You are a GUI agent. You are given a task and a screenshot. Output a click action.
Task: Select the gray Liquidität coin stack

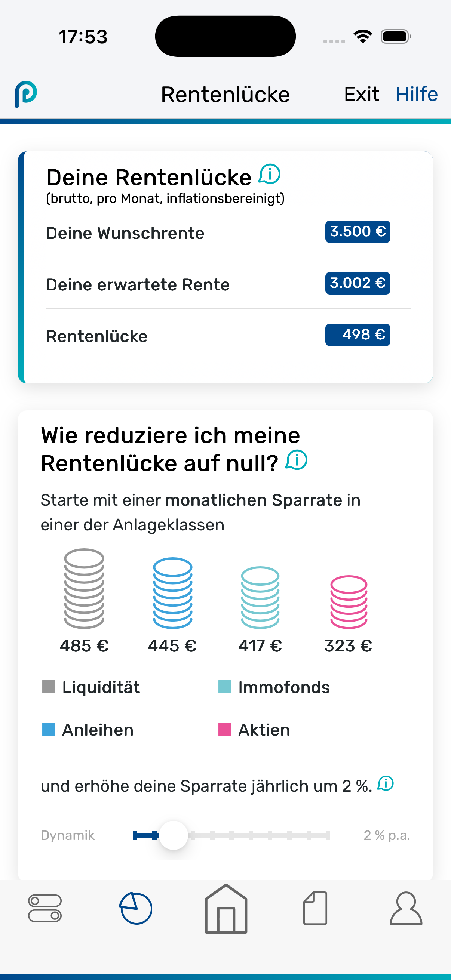coord(84,589)
